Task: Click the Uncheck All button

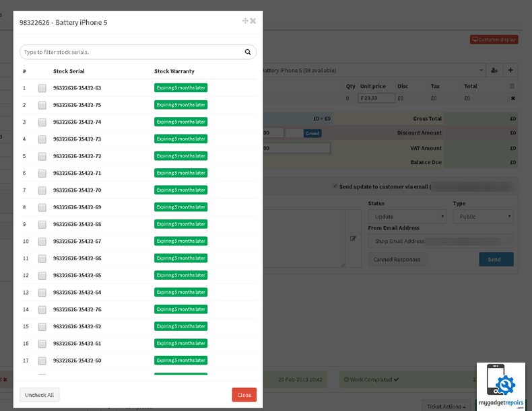Action: (x=39, y=395)
